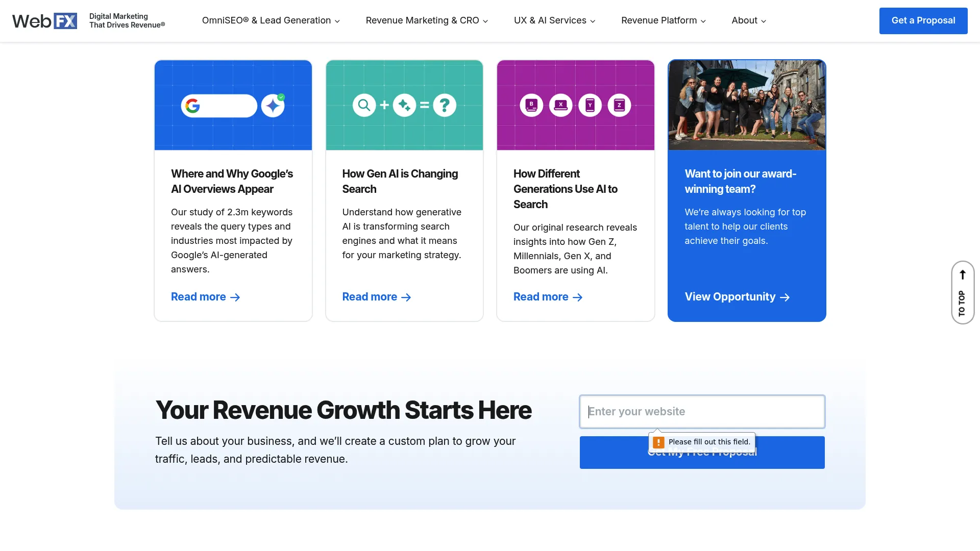Click the warning icon in the validation tooltip
Screen dimensions: 980x551
click(659, 442)
